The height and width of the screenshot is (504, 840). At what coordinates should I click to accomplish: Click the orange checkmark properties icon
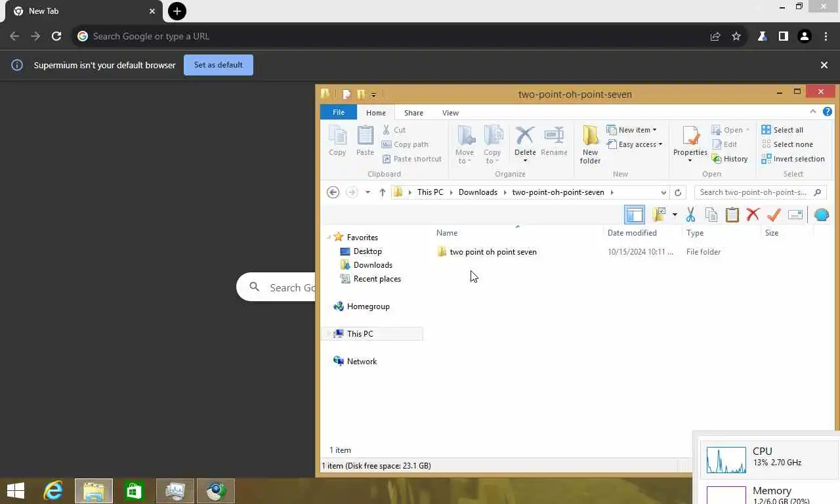[x=774, y=215]
